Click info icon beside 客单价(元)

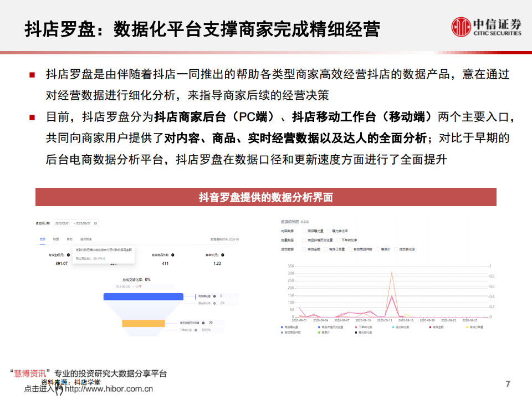223,255
